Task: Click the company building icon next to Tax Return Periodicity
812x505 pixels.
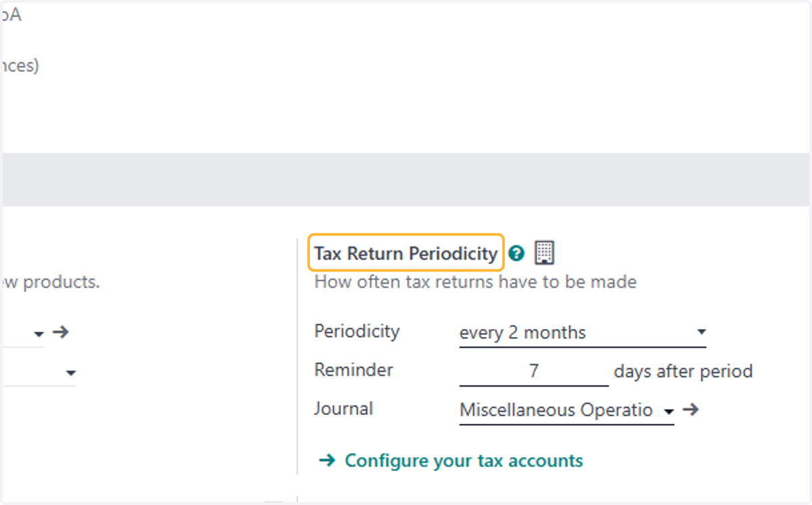Action: point(545,253)
